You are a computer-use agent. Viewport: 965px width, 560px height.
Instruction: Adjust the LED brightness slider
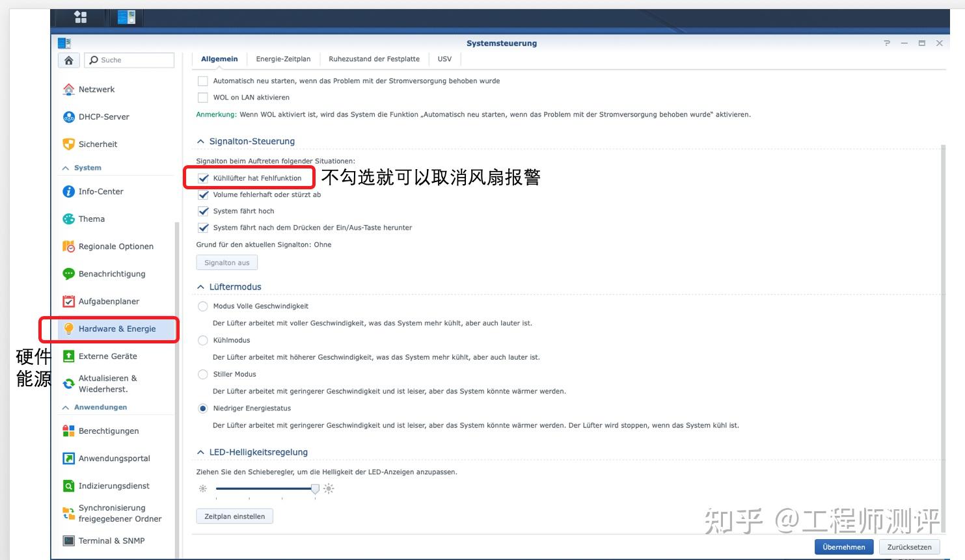(316, 488)
